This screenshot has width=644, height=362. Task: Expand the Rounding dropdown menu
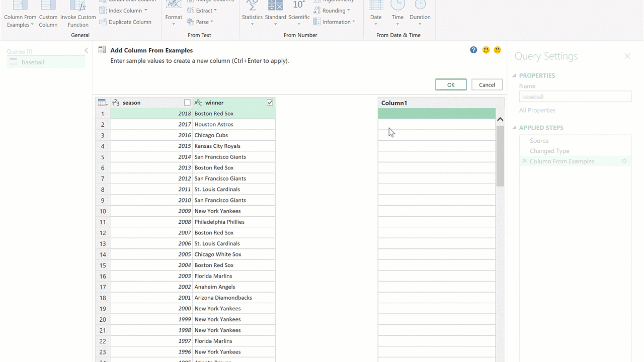point(348,11)
